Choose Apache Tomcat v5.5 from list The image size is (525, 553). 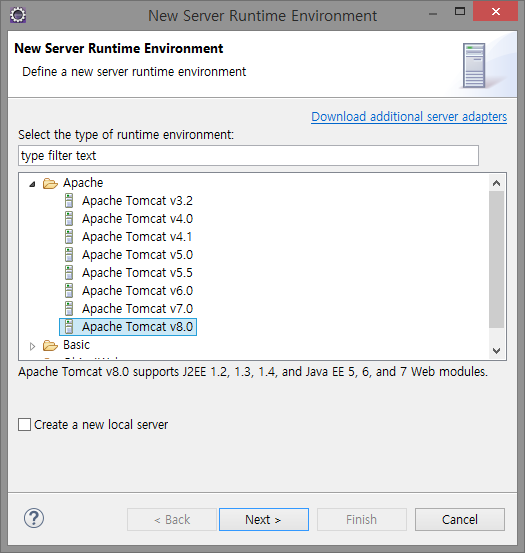click(137, 273)
